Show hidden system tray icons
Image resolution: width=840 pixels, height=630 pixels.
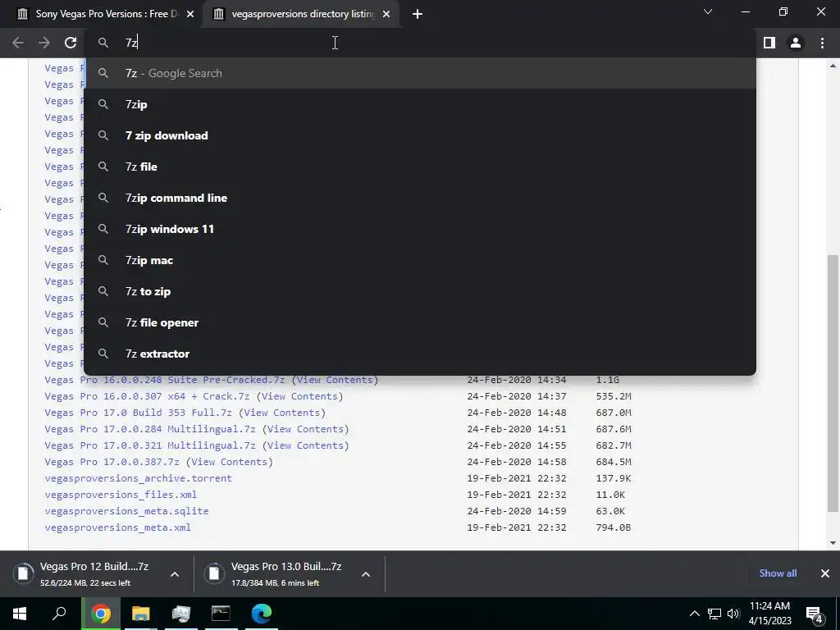click(x=694, y=614)
